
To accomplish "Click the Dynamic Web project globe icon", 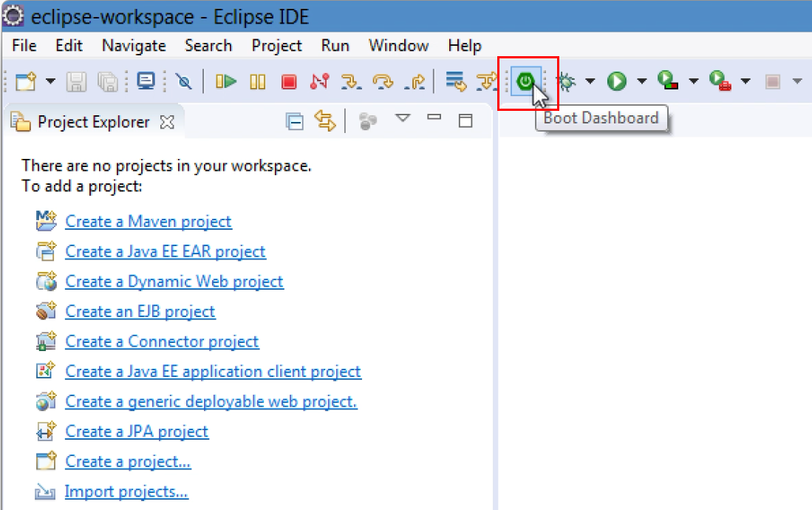I will tap(46, 281).
